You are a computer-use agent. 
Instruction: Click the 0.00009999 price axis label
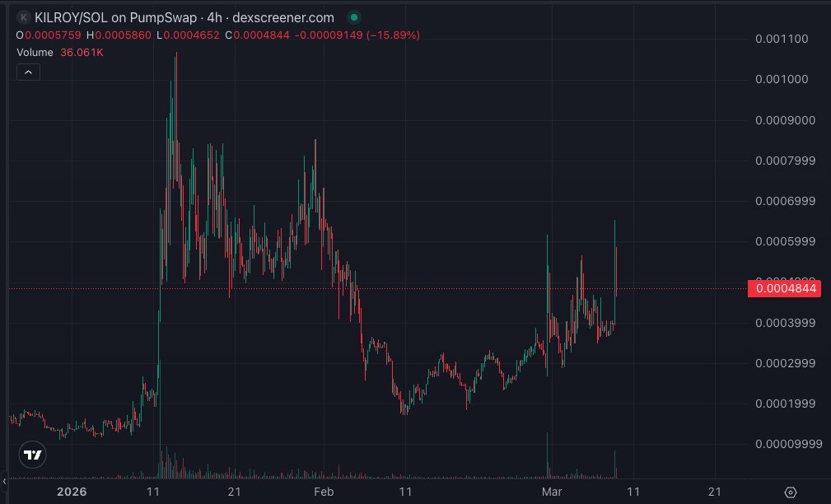789,444
